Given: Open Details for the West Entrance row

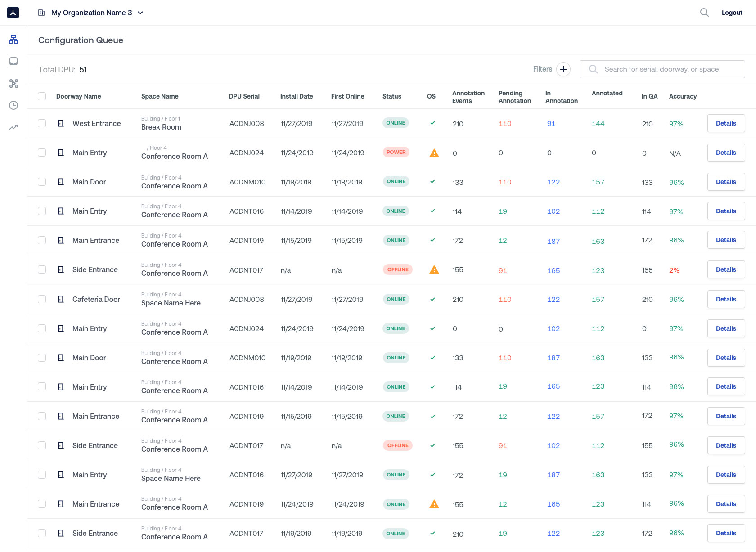Looking at the screenshot, I should tap(726, 123).
